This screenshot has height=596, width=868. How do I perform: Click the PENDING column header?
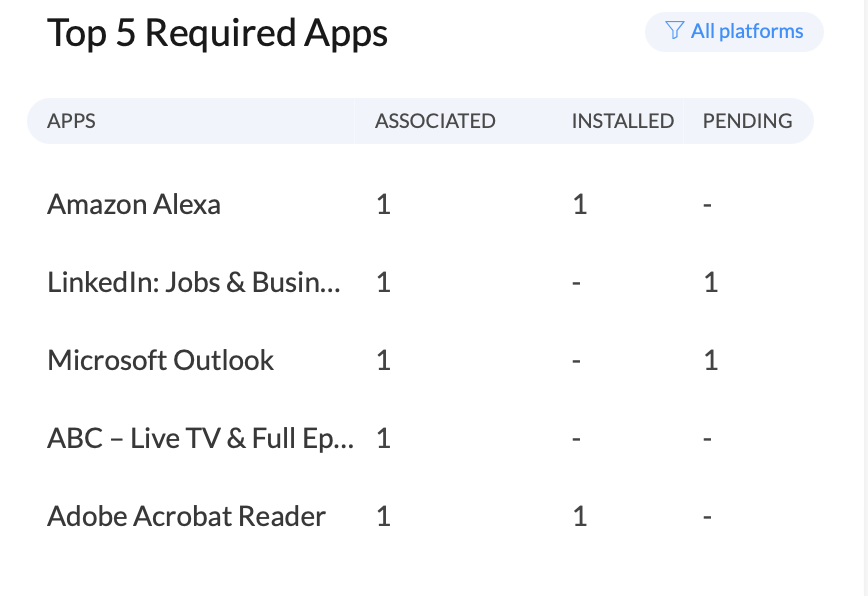[747, 121]
